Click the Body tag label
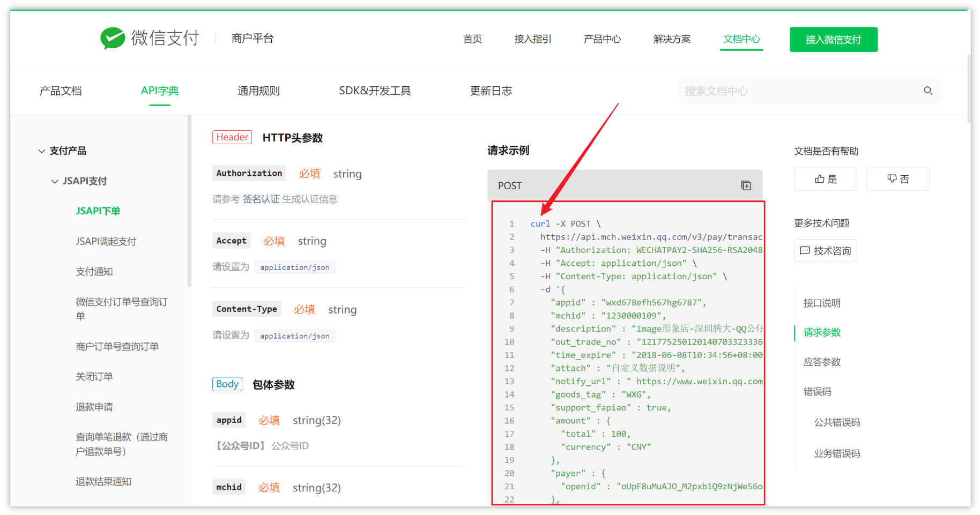The image size is (980, 515). click(x=227, y=384)
